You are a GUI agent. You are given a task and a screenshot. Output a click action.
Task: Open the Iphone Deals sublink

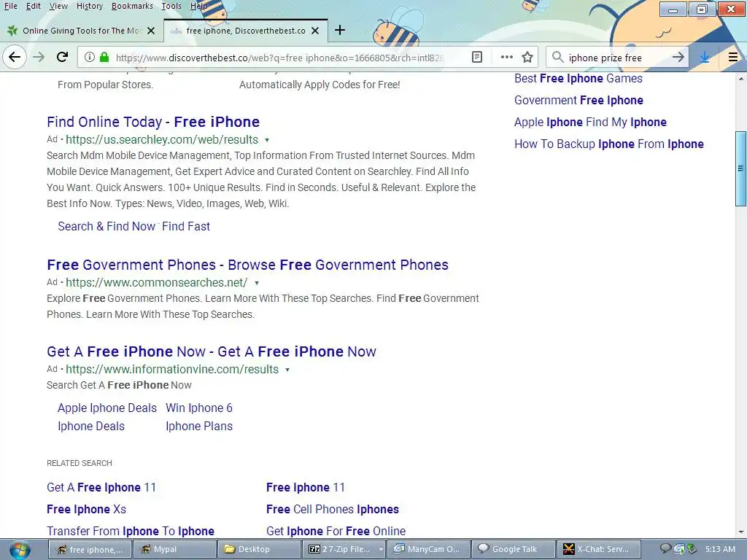[91, 426]
